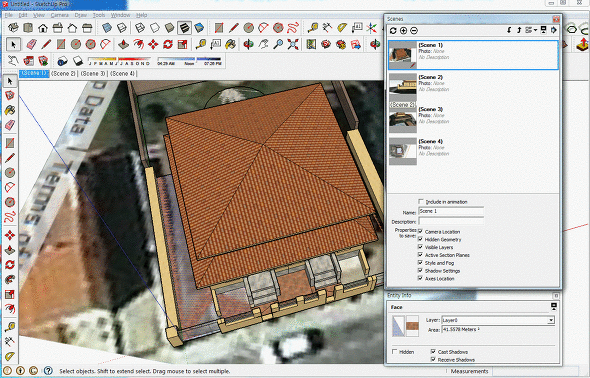Move scene down in Scenes panel
Viewport: 590px width, 378px height.
tap(509, 30)
